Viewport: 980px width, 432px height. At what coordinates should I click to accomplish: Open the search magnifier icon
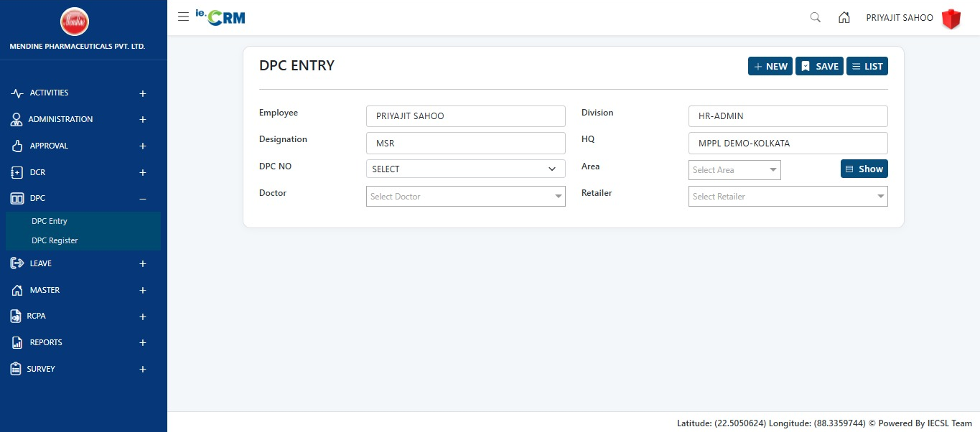click(x=815, y=18)
